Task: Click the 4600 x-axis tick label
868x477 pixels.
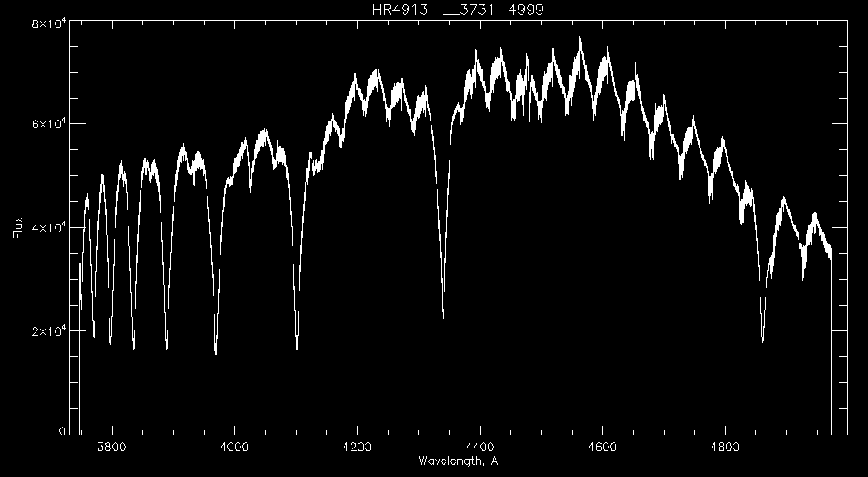Action: click(x=602, y=447)
